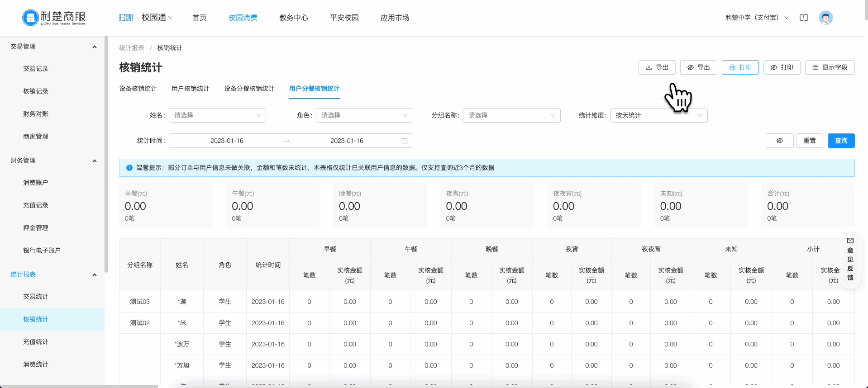Toggle the eye-slash button beside Reset

(779, 141)
